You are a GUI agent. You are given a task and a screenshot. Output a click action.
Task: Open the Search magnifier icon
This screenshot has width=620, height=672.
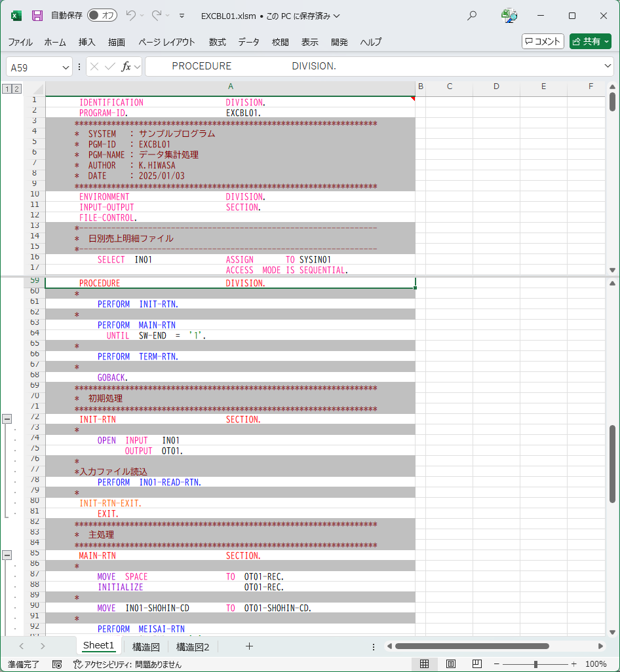tap(472, 16)
